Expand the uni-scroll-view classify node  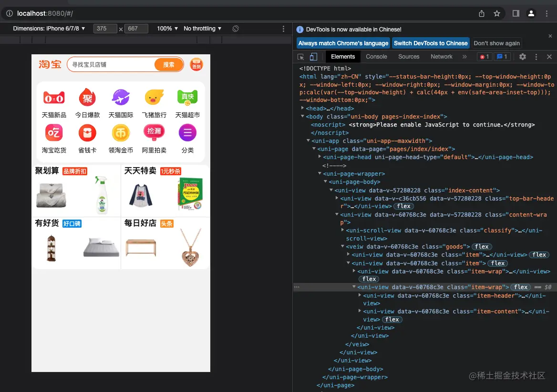(342, 230)
